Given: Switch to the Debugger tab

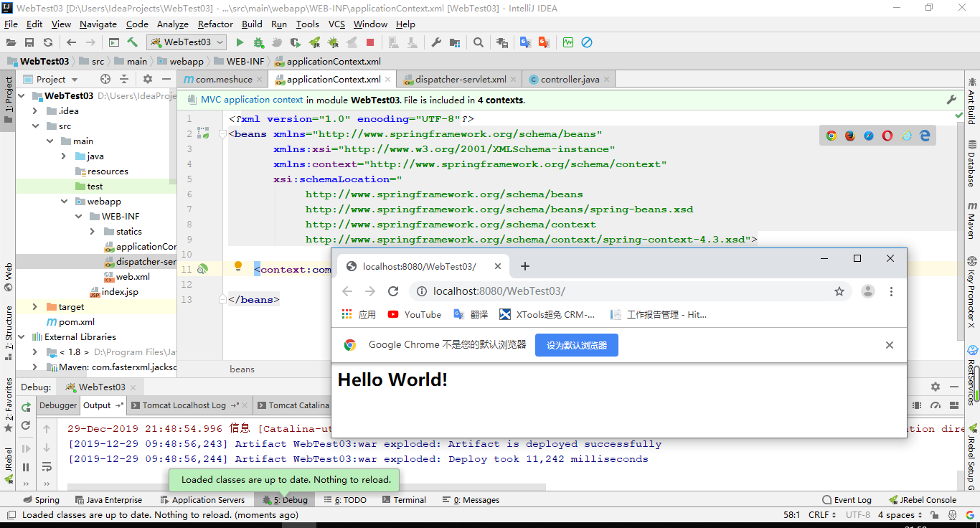Looking at the screenshot, I should tap(58, 405).
